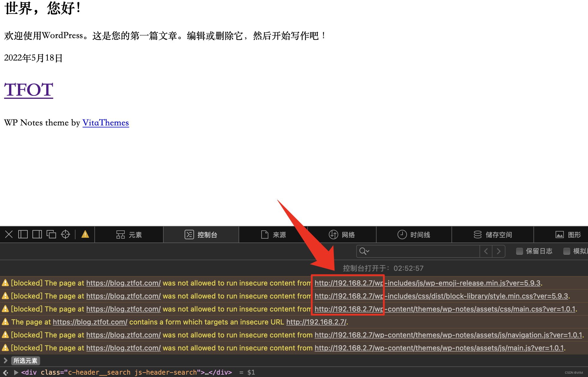Click the warning icon on the wp-emoji row
The width and height of the screenshot is (588, 377).
click(5, 283)
